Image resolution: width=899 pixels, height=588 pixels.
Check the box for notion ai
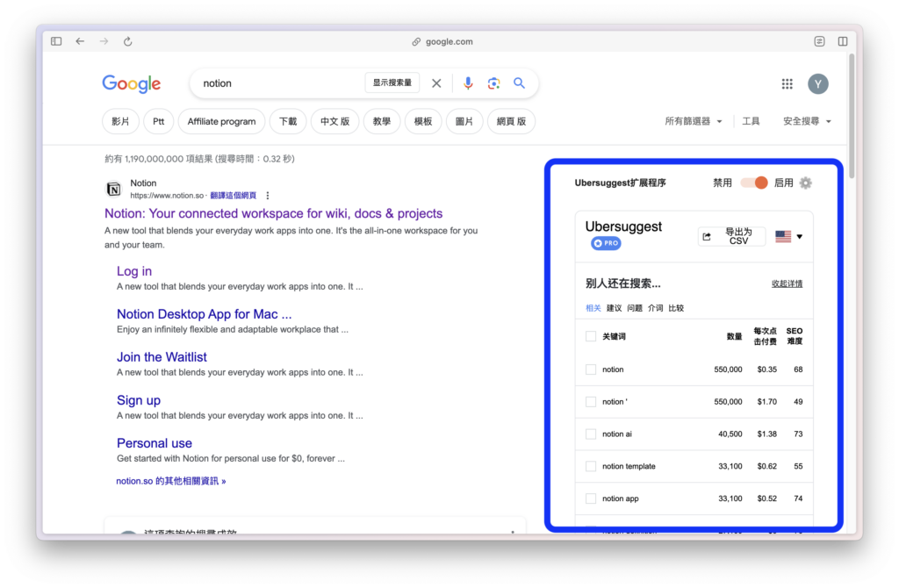coord(591,434)
